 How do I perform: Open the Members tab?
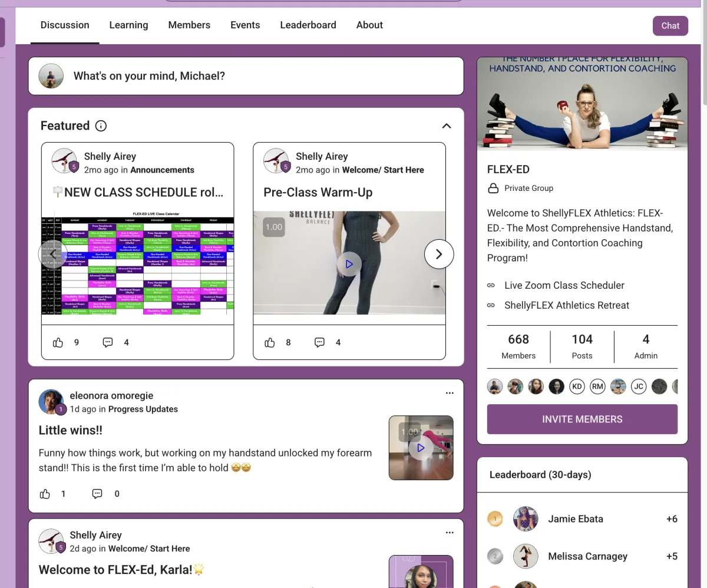(x=189, y=25)
